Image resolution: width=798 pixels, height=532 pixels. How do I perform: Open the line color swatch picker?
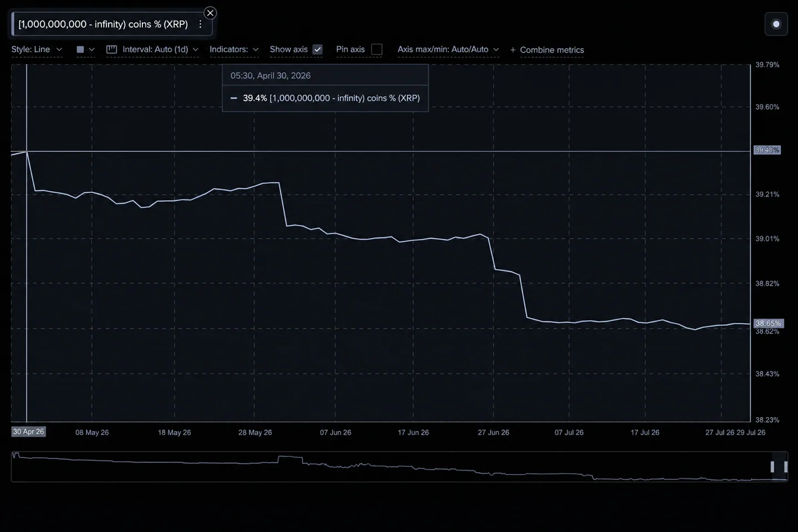click(85, 49)
